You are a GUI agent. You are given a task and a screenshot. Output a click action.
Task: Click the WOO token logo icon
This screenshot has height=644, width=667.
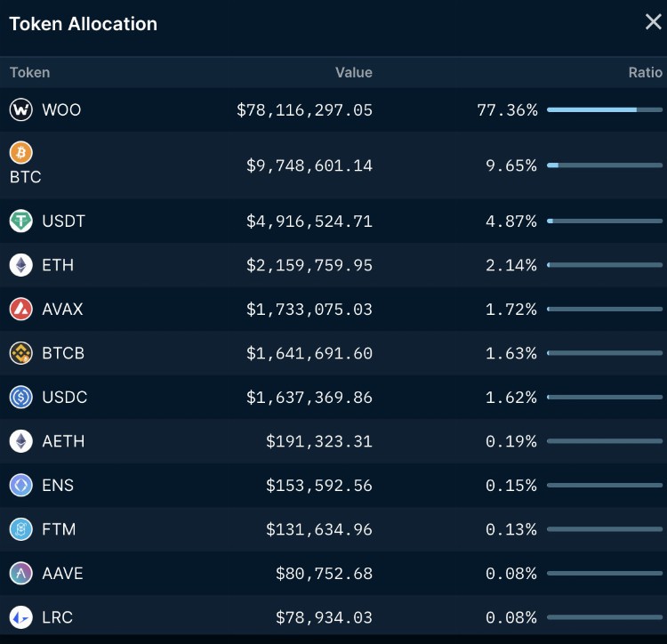20,110
